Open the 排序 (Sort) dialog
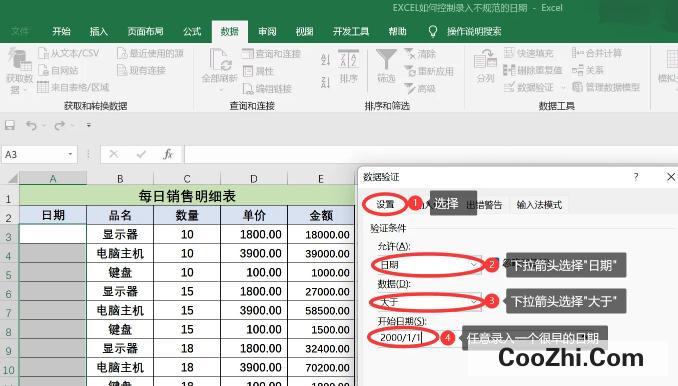678x386 pixels. [349, 66]
